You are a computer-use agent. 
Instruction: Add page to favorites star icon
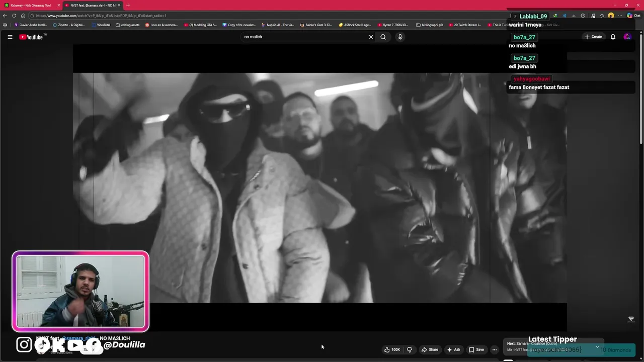pos(602,16)
